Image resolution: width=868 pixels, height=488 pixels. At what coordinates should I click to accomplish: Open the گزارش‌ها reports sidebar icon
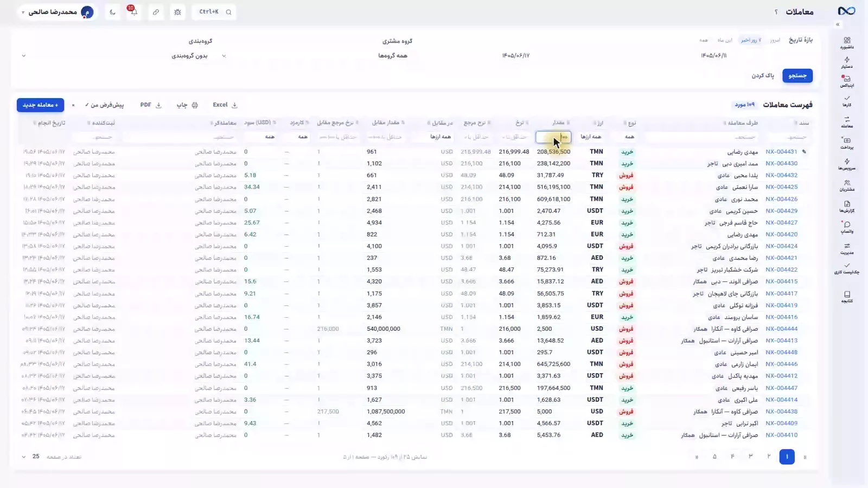pyautogui.click(x=847, y=207)
